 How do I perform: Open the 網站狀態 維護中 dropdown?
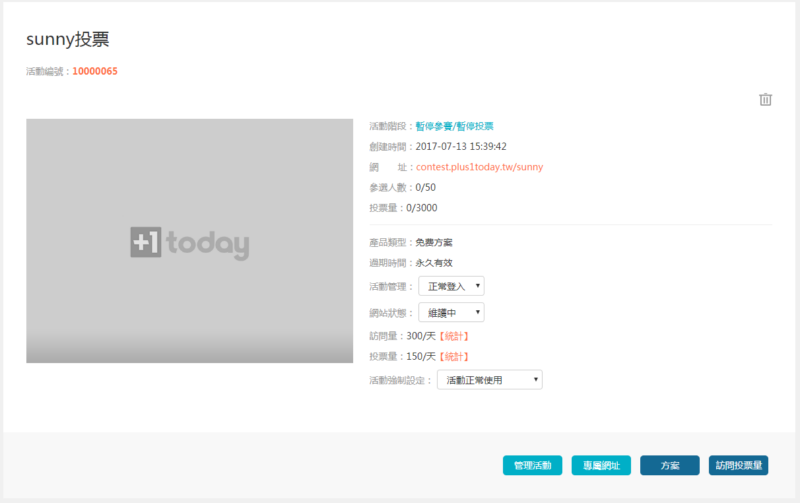tap(451, 312)
